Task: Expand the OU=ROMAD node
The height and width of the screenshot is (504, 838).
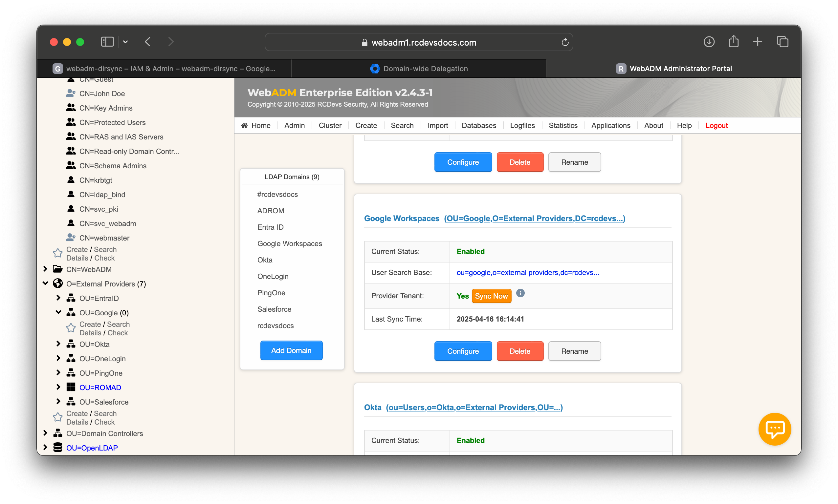Action: pyautogui.click(x=58, y=387)
